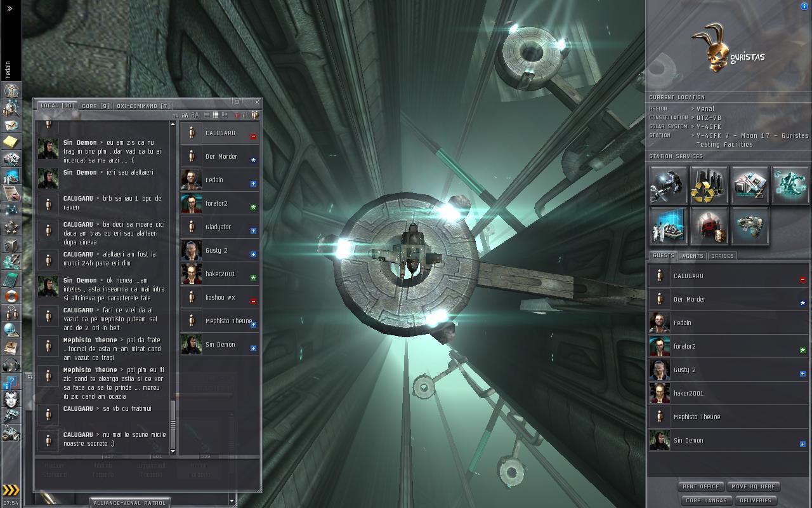Toggle the gray figure icon in chat header
The height and width of the screenshot is (508, 812).
click(245, 115)
